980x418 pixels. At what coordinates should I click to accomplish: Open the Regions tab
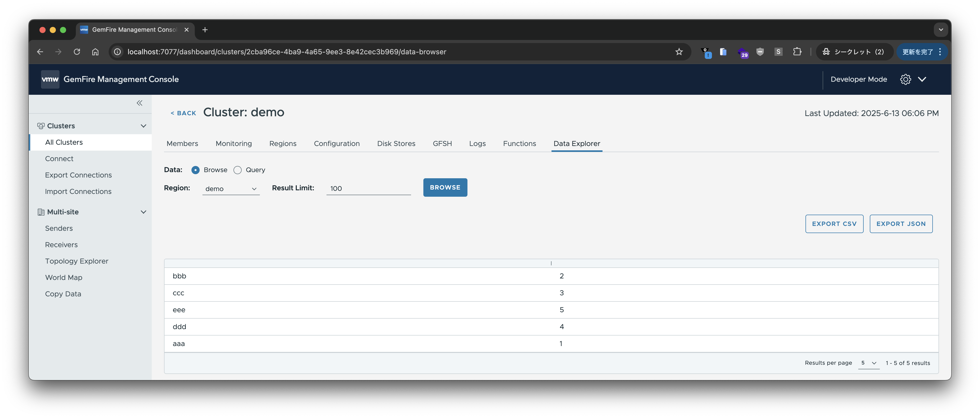click(282, 143)
